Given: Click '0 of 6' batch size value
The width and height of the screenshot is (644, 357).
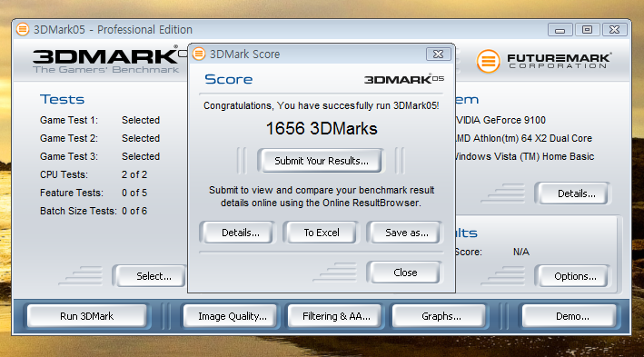Looking at the screenshot, I should [x=134, y=211].
